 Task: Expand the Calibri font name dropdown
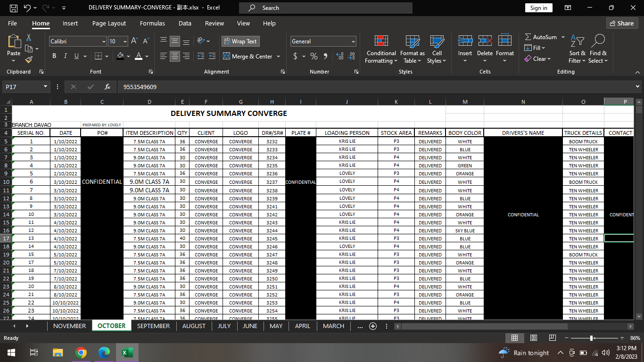[x=104, y=41]
